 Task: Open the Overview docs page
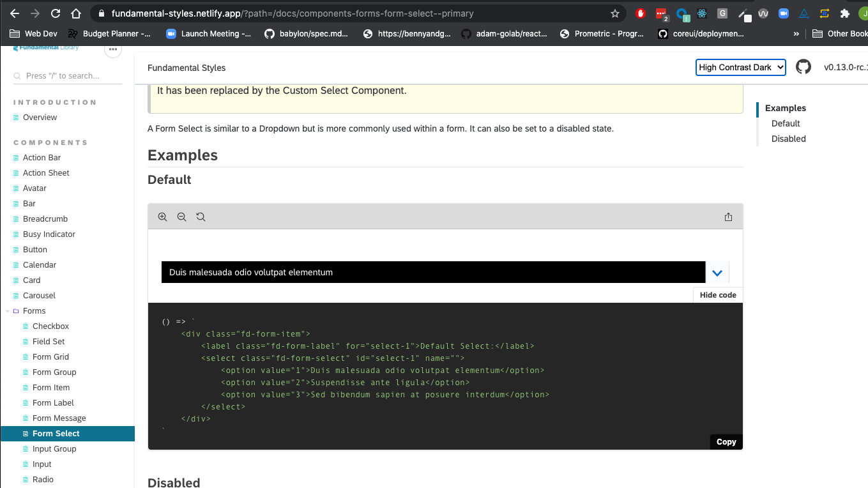pyautogui.click(x=40, y=118)
